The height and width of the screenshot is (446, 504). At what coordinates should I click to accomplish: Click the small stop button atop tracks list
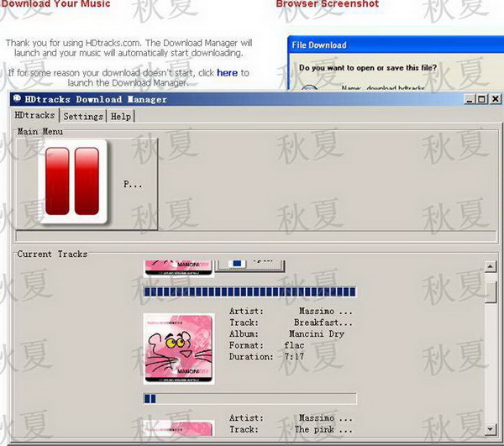249,265
